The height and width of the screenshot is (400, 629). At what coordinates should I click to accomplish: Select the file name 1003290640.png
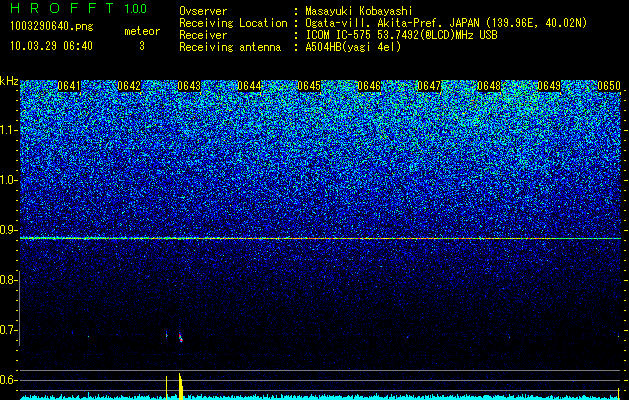pyautogui.click(x=52, y=26)
